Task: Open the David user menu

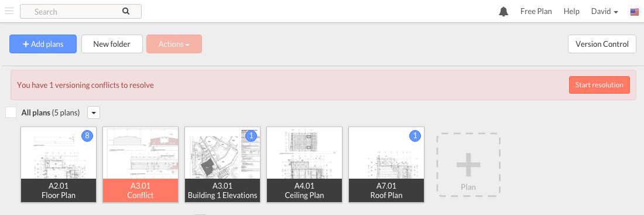Action: 605,12
